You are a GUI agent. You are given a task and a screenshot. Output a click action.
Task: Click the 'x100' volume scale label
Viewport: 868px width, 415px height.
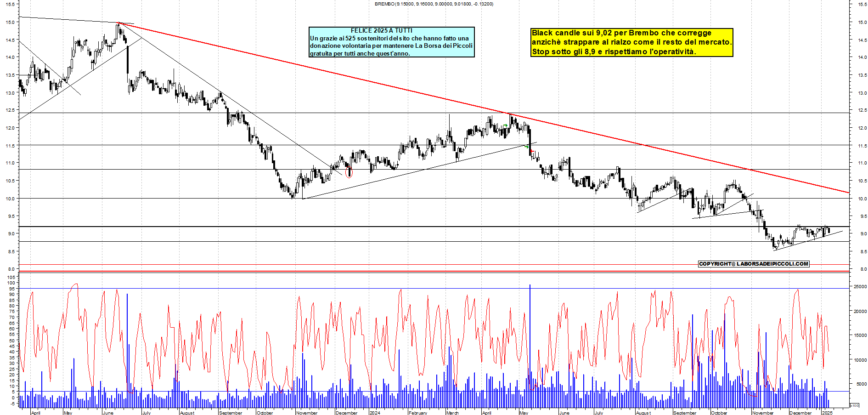855,405
